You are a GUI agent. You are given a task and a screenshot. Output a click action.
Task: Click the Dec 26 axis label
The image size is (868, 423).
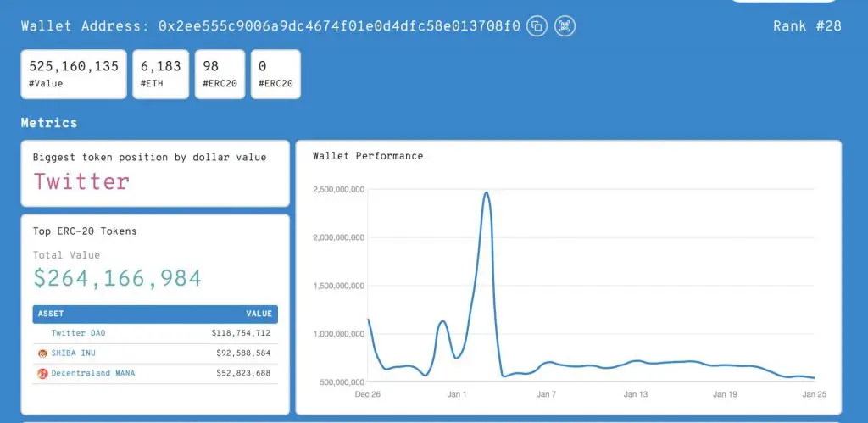pyautogui.click(x=368, y=394)
